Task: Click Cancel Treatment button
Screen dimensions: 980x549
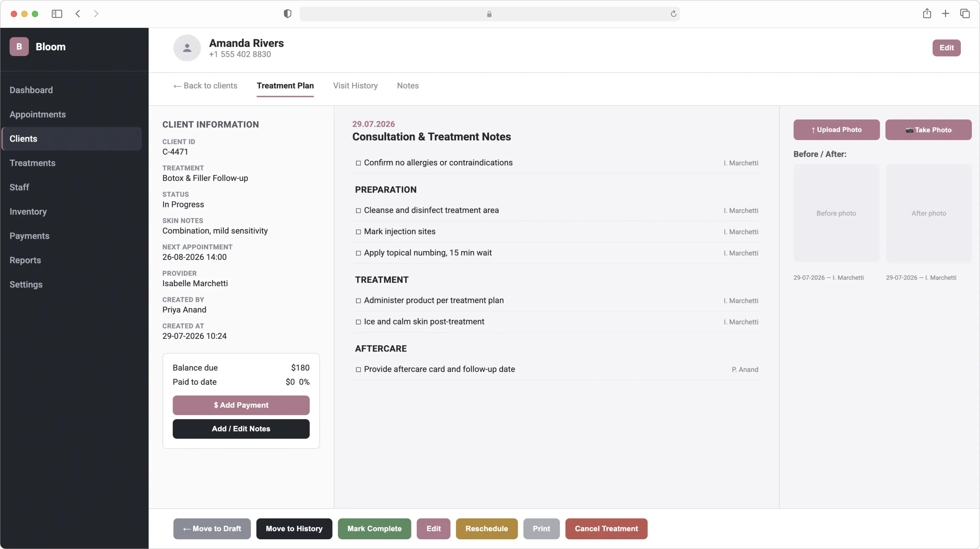Action: [606, 529]
